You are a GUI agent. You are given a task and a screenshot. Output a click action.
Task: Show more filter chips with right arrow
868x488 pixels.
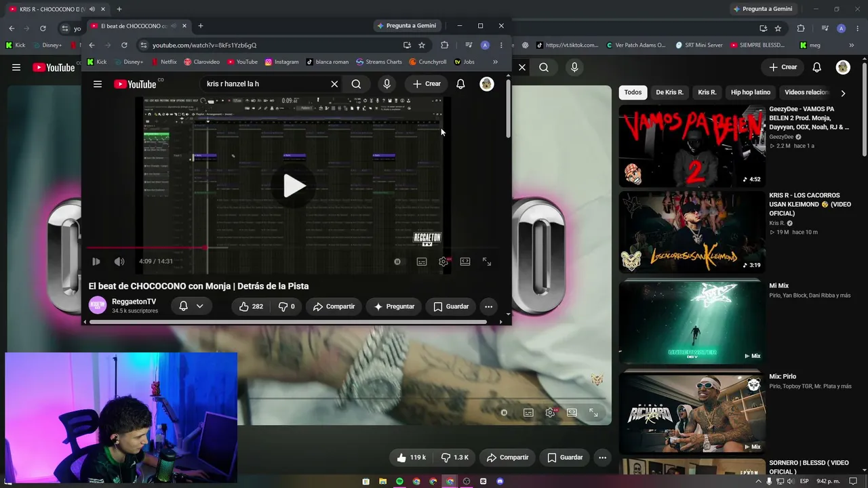tap(843, 93)
